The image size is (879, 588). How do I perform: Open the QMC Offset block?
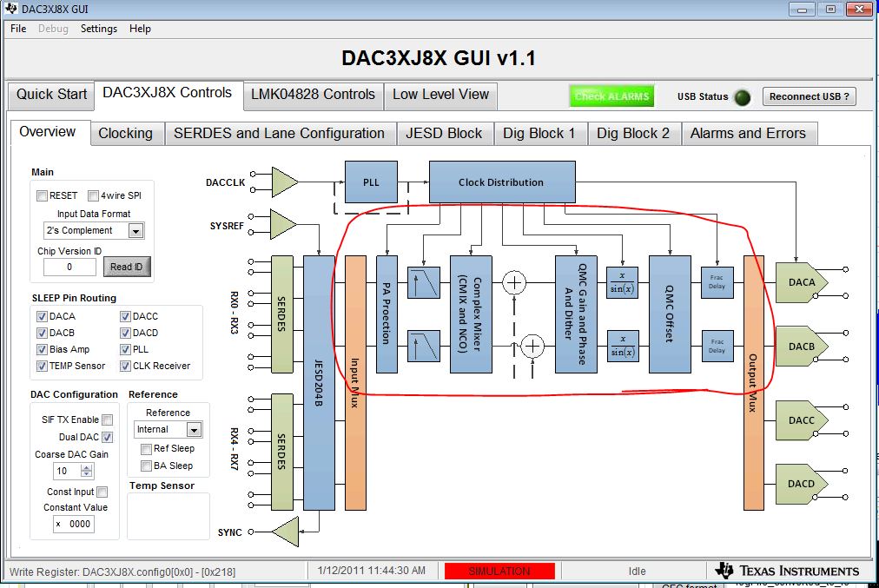pos(670,314)
